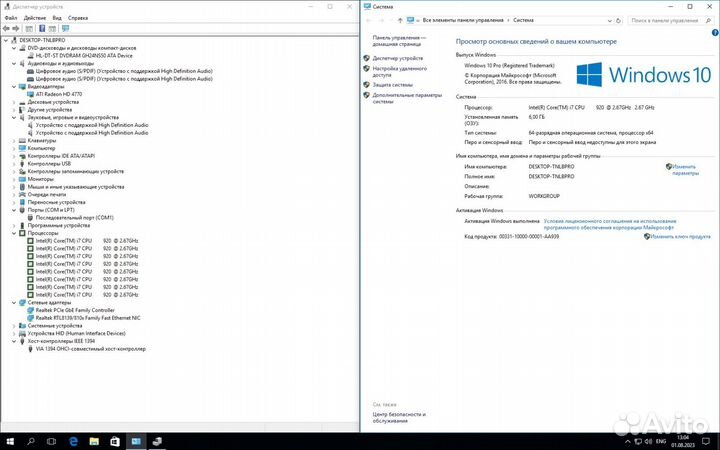Collapse the Сетевые адаптеры category

(x=14, y=303)
